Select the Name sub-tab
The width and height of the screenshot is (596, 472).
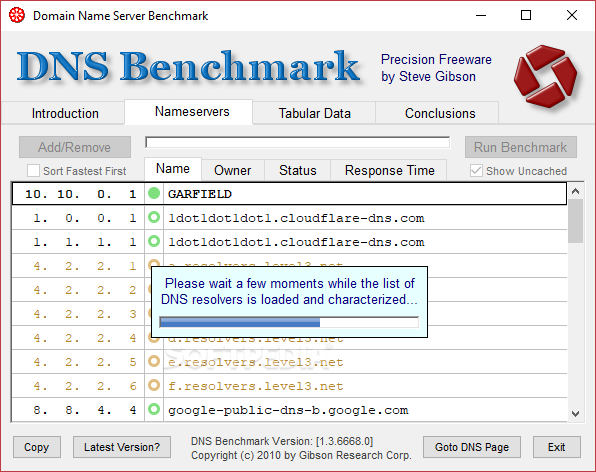coord(173,169)
